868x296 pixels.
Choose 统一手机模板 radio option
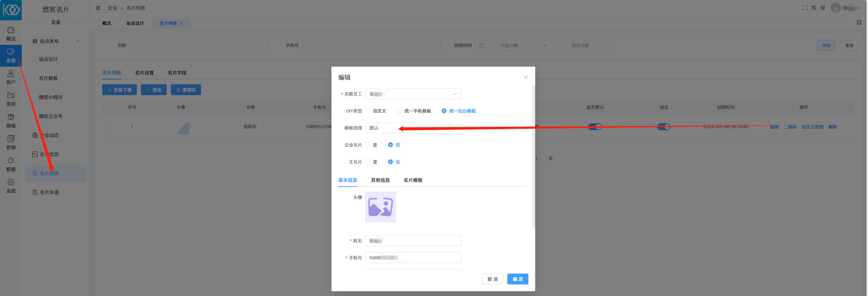click(399, 111)
